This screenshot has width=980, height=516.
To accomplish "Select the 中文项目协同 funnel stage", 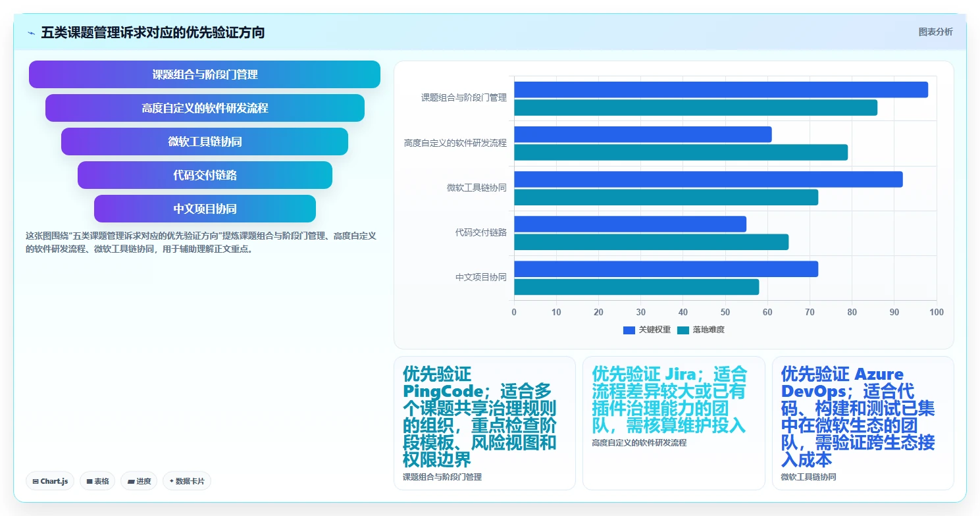I will (205, 209).
